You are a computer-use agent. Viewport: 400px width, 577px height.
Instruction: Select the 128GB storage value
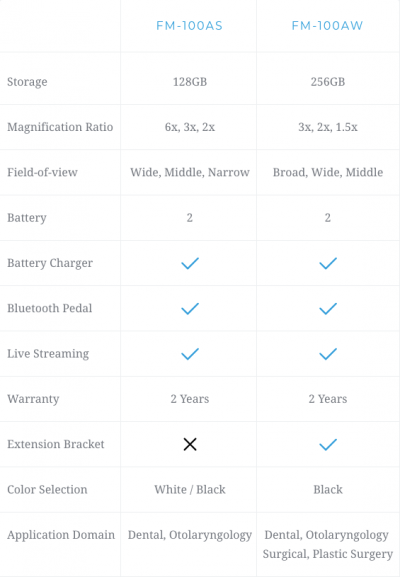pyautogui.click(x=190, y=82)
